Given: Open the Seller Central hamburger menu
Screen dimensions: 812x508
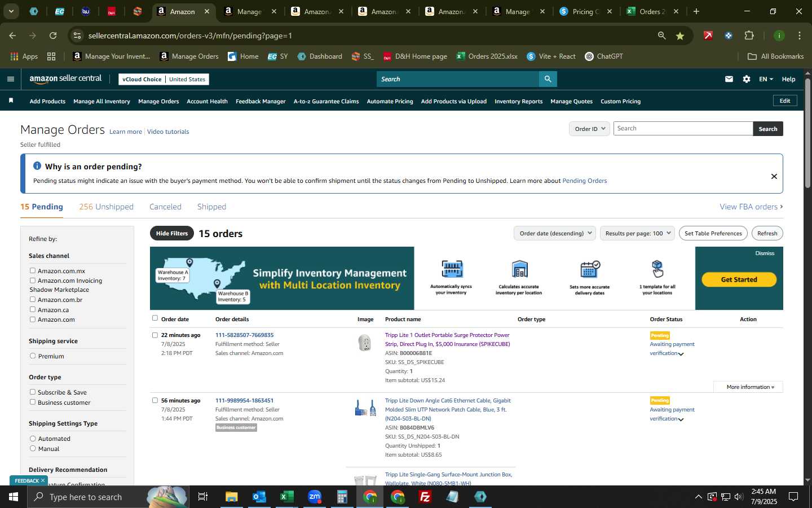Looking at the screenshot, I should pos(10,79).
